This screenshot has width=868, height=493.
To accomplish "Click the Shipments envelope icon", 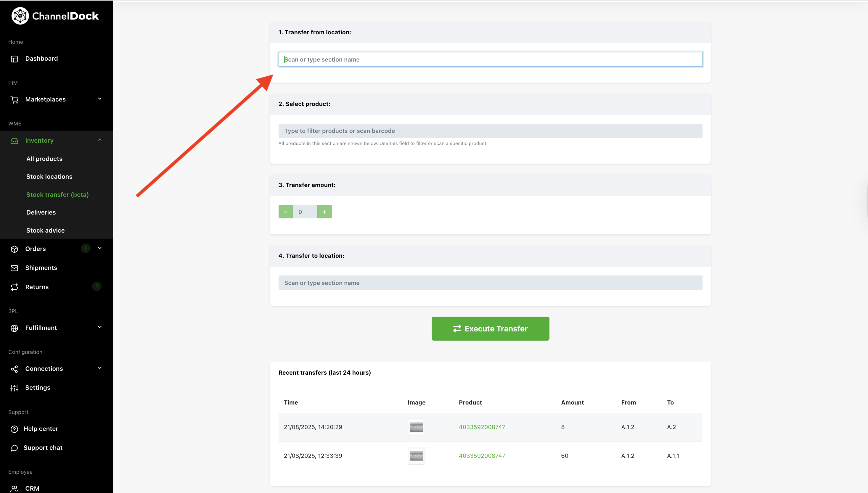I will [x=14, y=268].
